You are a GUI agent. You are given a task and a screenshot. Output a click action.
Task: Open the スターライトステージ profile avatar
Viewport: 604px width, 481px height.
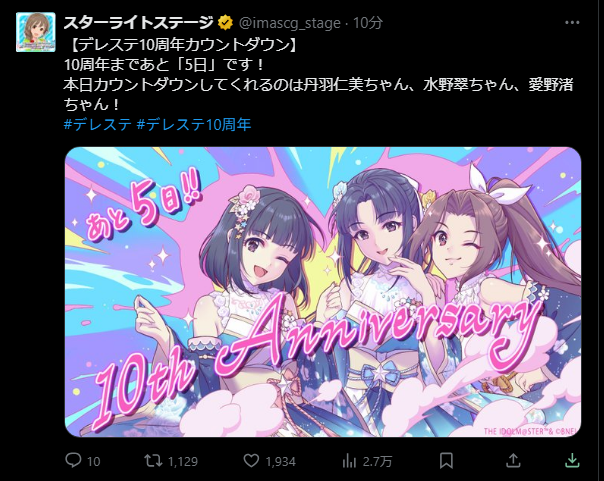pyautogui.click(x=35, y=32)
